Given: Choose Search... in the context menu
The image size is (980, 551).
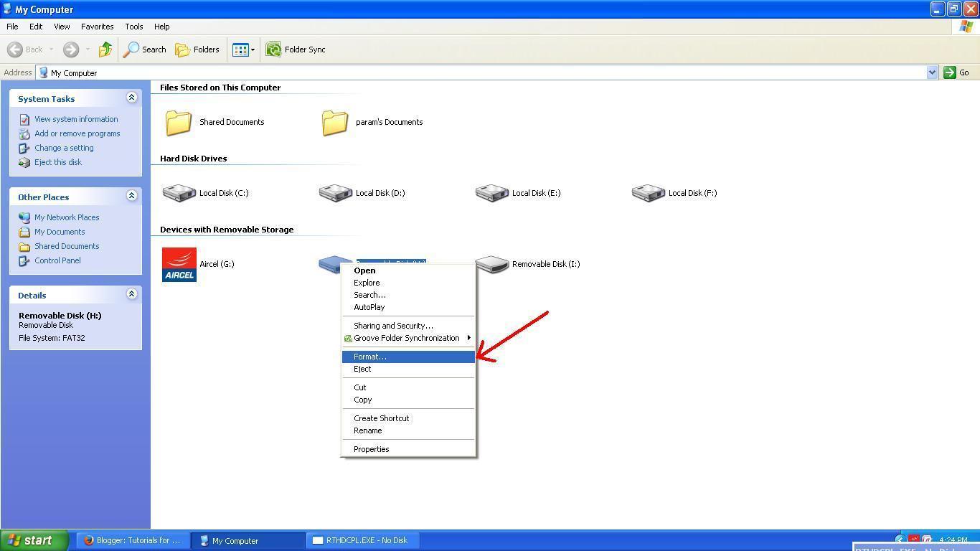Looking at the screenshot, I should click(408, 295).
